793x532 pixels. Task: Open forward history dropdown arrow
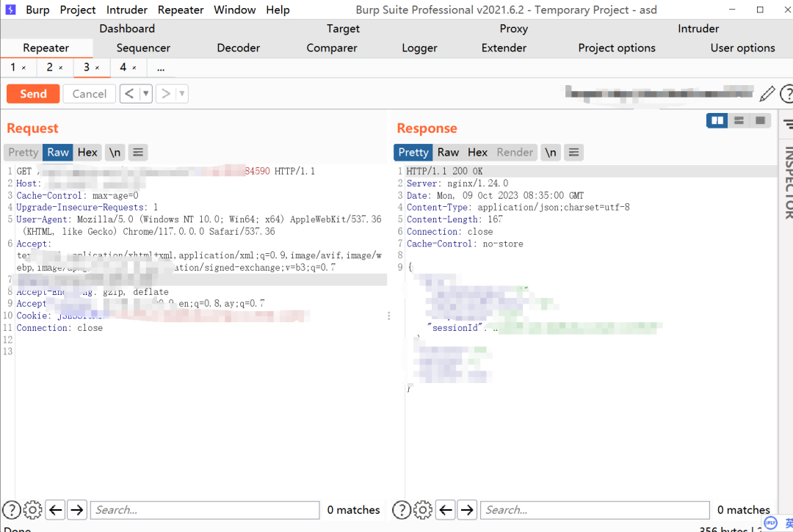click(181, 94)
